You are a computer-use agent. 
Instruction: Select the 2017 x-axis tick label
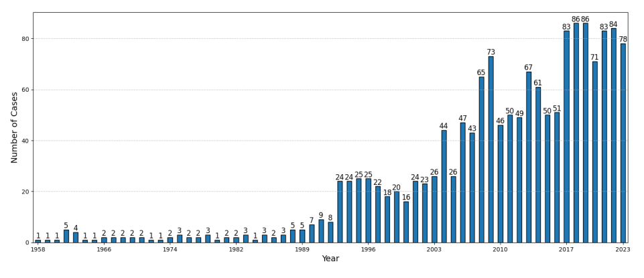(566, 249)
